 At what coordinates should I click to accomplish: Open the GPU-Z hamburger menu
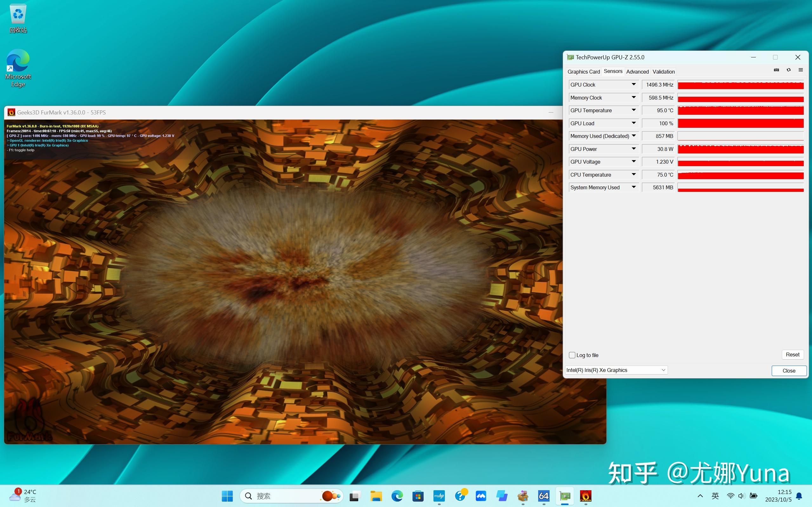[x=801, y=70]
